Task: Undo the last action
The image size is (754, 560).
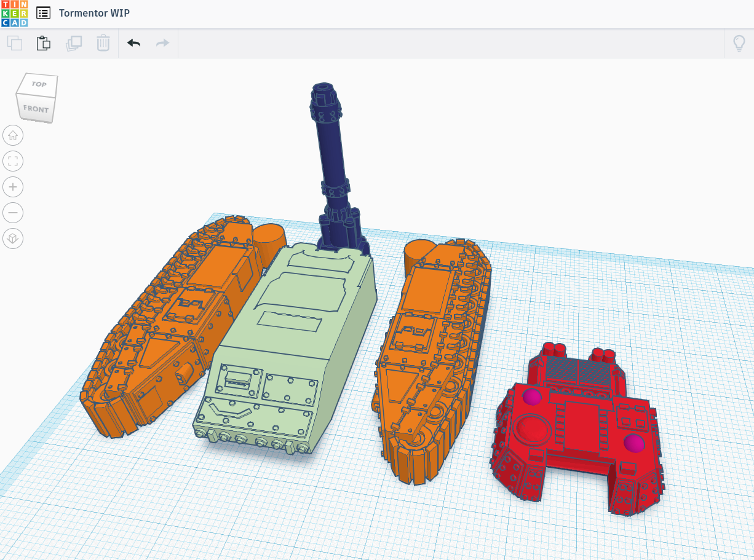Action: [x=133, y=43]
